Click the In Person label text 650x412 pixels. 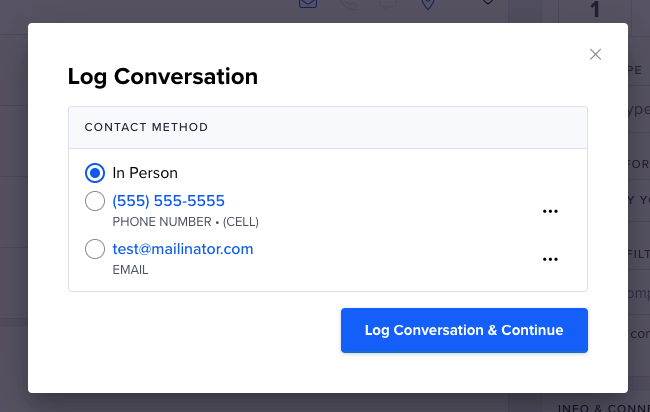(x=145, y=173)
